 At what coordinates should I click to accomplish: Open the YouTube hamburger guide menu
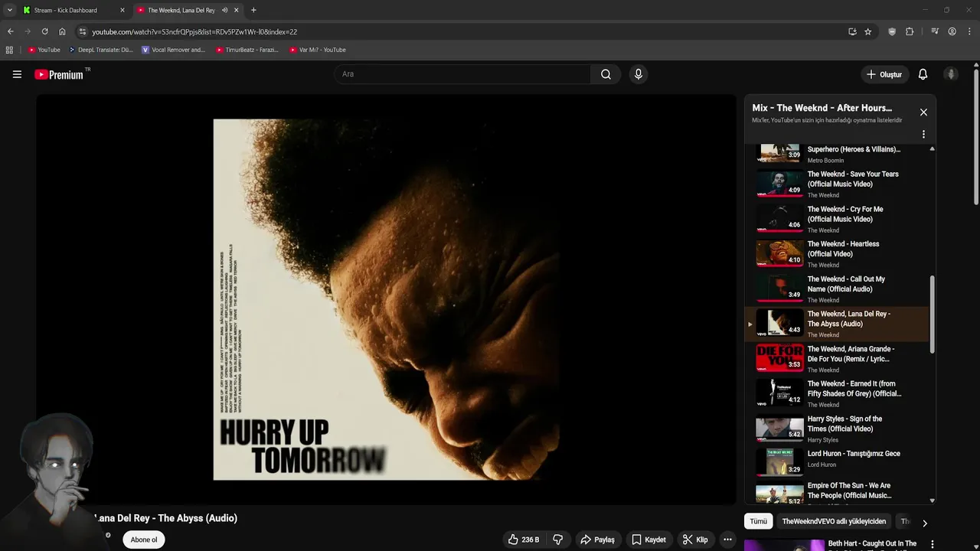tap(17, 74)
